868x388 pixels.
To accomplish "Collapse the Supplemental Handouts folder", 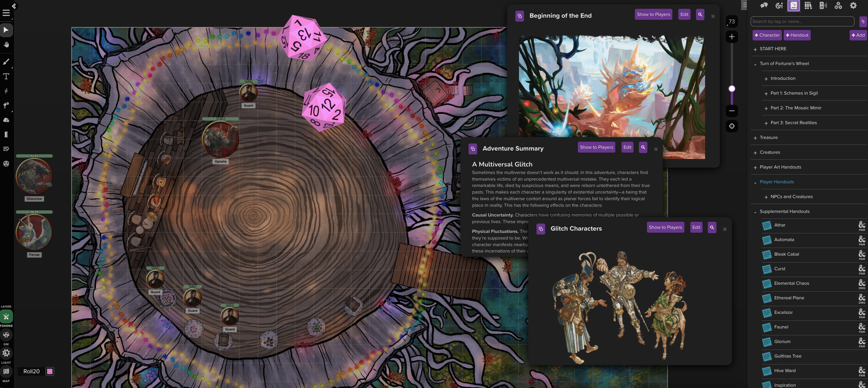I will point(756,212).
